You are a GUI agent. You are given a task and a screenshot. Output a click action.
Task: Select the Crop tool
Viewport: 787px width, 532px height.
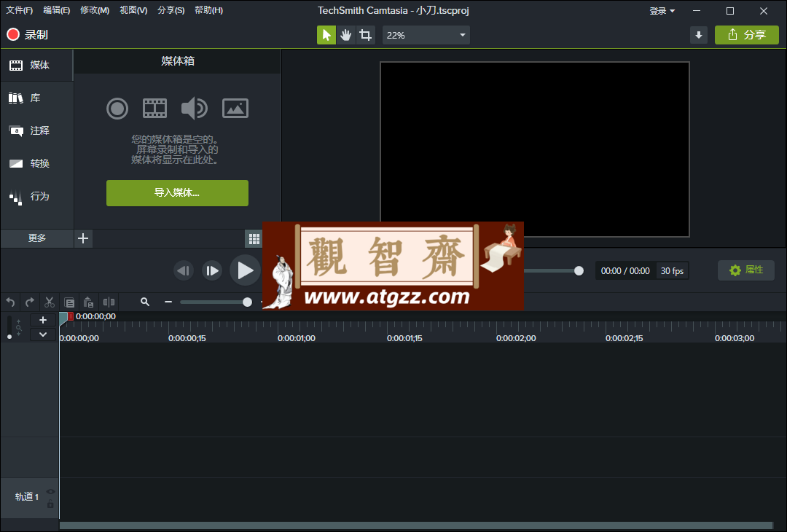point(365,35)
